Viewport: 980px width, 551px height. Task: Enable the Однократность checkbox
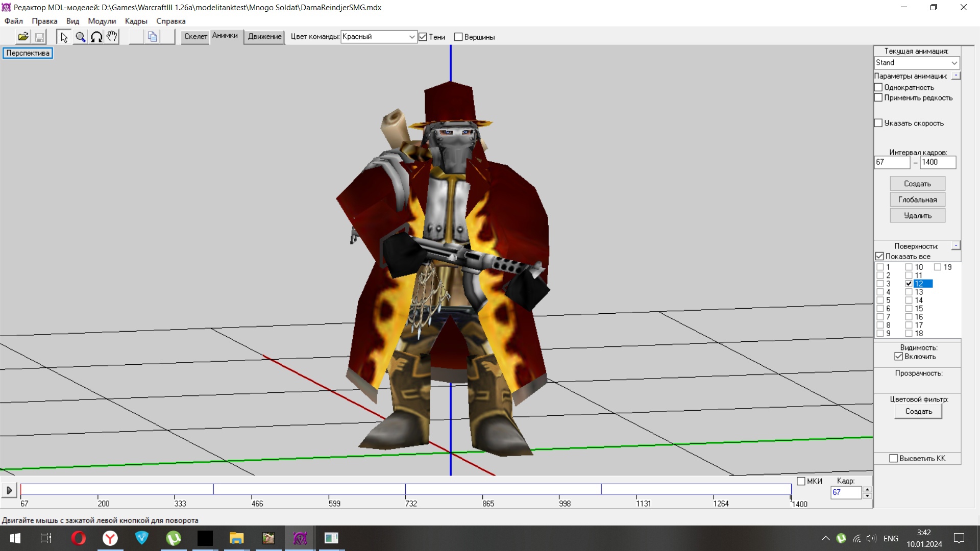click(x=878, y=87)
